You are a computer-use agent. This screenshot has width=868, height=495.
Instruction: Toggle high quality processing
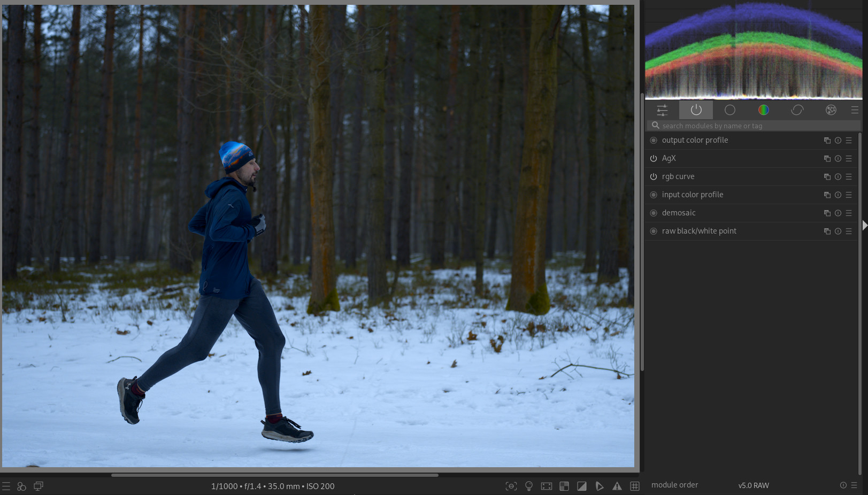(547, 486)
